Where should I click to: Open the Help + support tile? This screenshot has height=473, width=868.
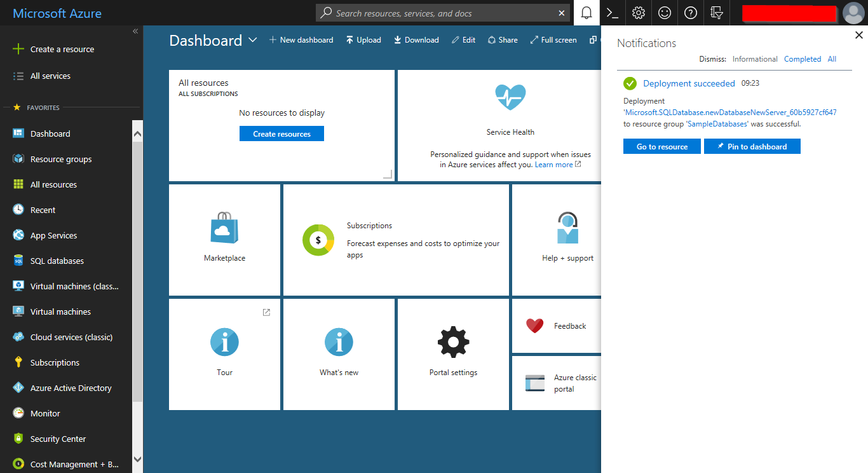[x=556, y=240]
